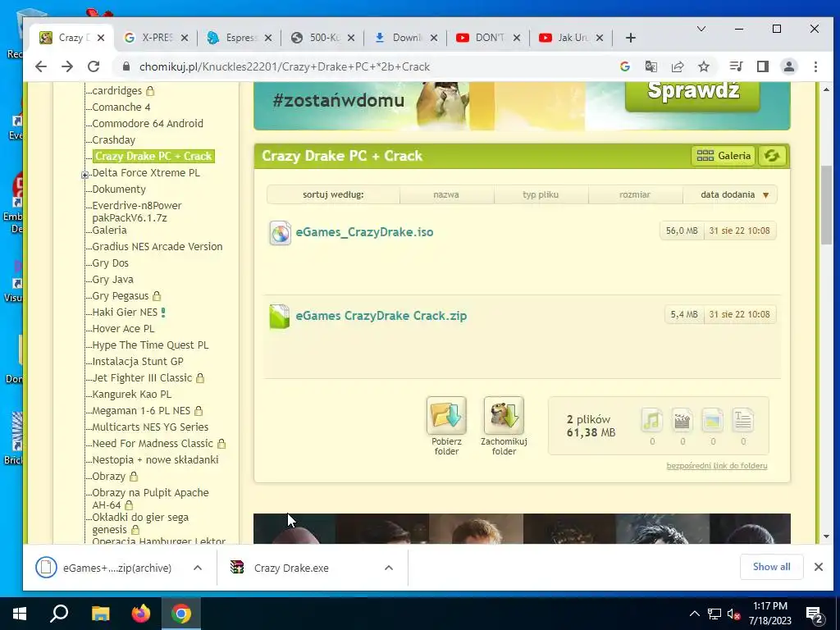The width and height of the screenshot is (840, 630).
Task: Open options chevron for Crazy Drake.exe download
Action: (x=389, y=568)
